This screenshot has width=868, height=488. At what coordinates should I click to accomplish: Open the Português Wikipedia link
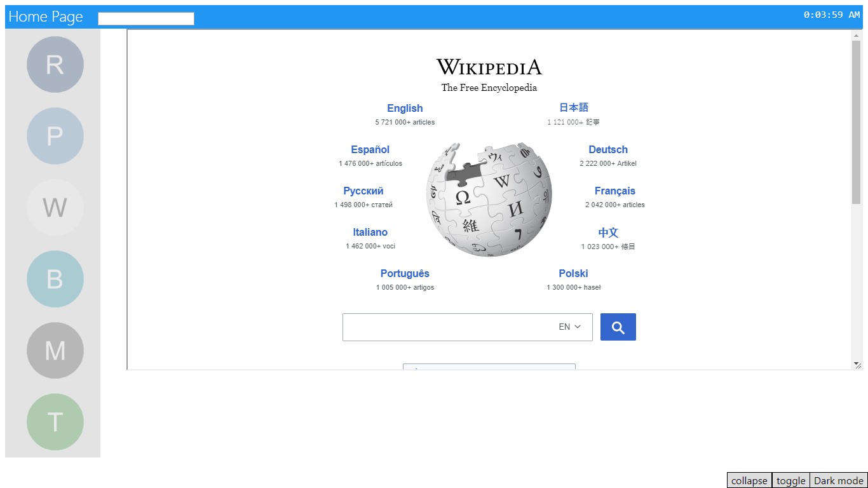[405, 273]
